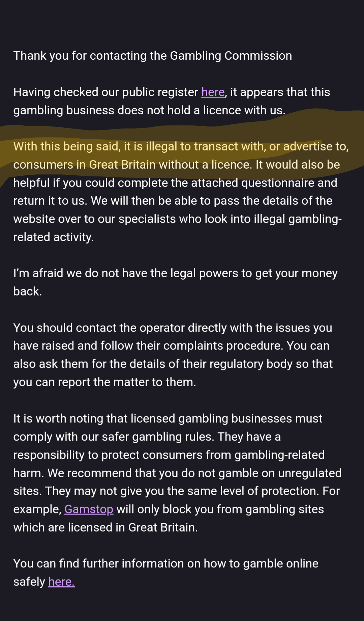
Task: Open the Gamstop link
Action: tap(89, 509)
